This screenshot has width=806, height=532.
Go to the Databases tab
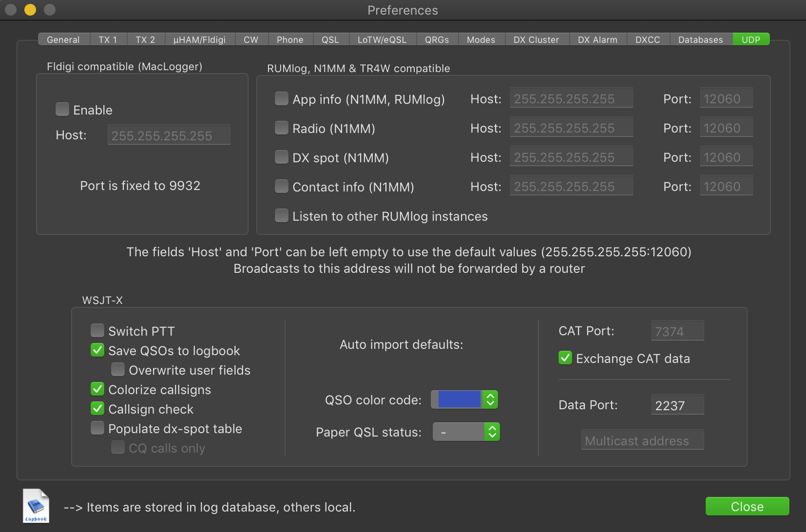click(x=700, y=39)
